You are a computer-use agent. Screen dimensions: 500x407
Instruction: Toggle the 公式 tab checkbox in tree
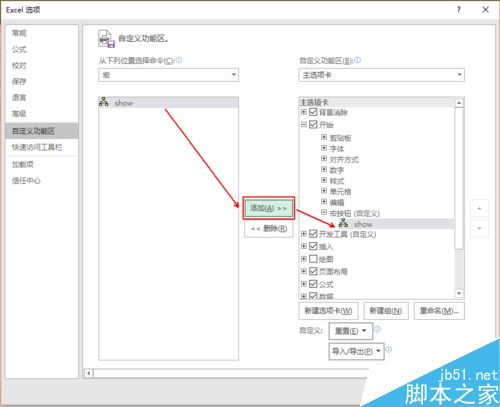point(313,284)
